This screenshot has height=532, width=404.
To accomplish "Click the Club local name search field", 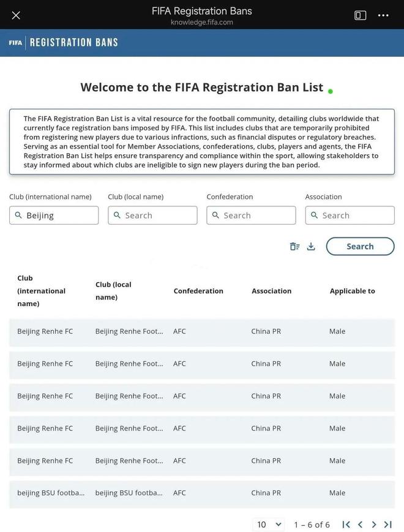I will click(x=152, y=215).
